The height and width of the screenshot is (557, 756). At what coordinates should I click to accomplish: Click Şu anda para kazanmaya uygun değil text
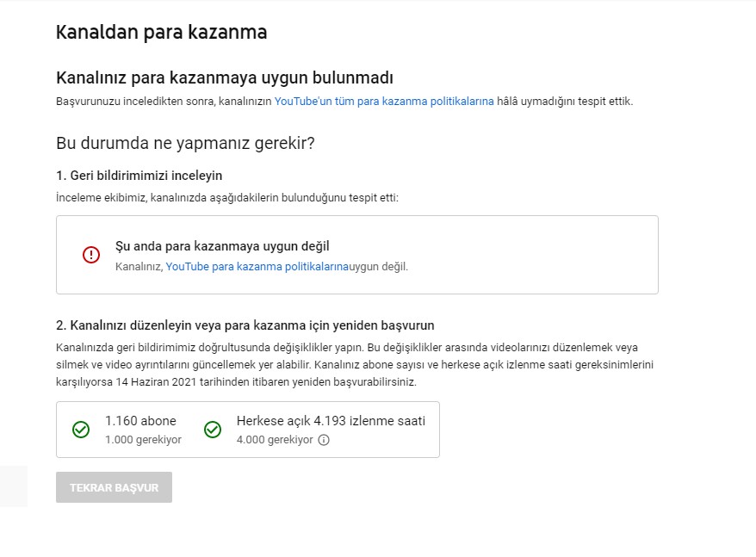coord(222,246)
